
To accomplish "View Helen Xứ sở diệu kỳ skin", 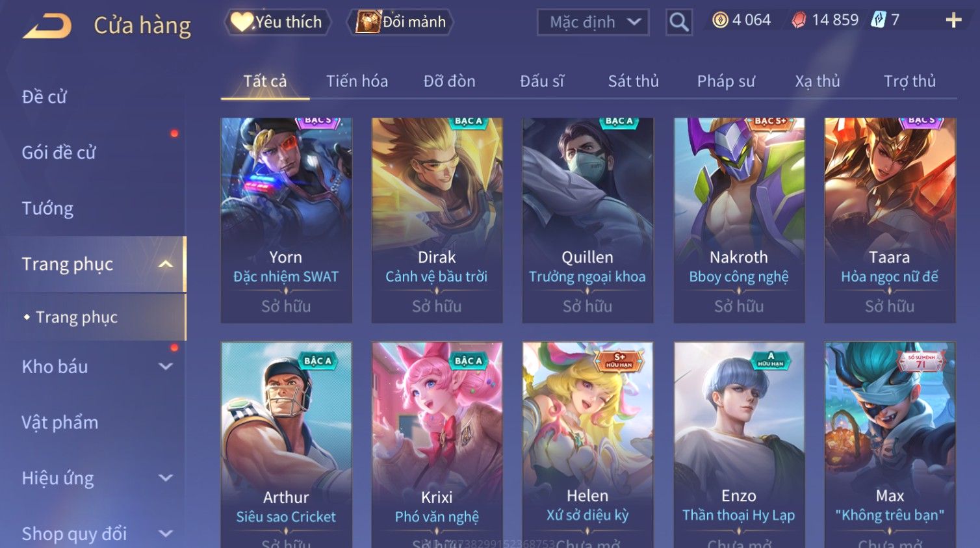I will pos(587,445).
